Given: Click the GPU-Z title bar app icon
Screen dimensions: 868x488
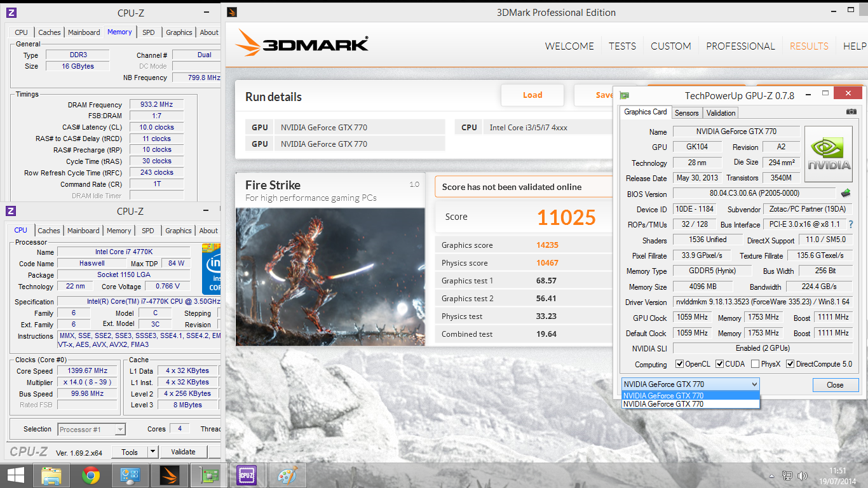Looking at the screenshot, I should pos(625,95).
